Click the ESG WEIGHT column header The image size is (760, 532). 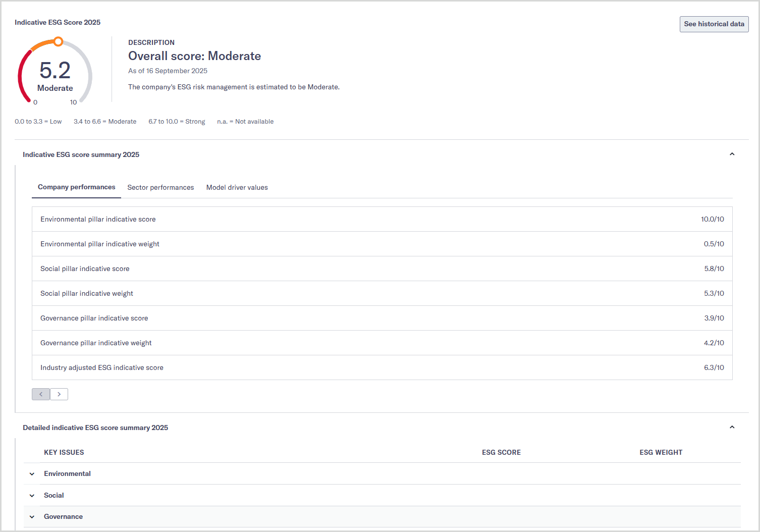click(661, 453)
